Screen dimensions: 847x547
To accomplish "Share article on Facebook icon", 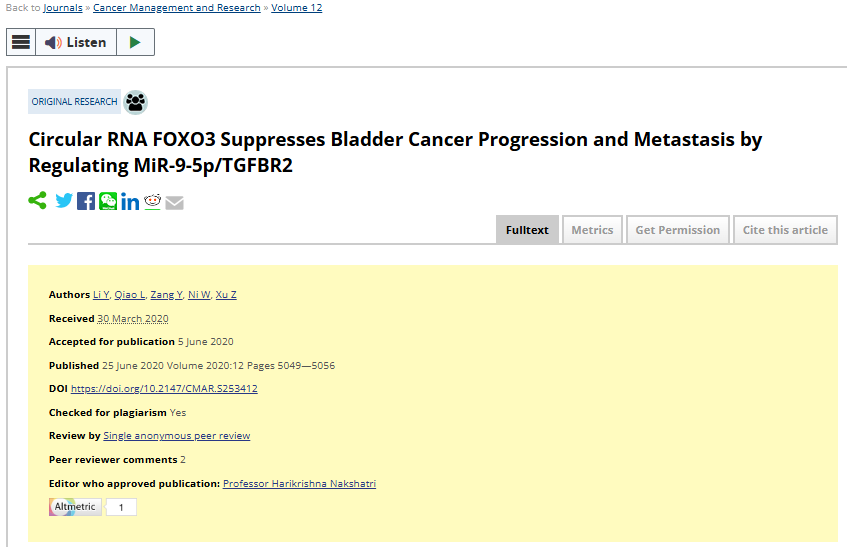I will click(86, 201).
